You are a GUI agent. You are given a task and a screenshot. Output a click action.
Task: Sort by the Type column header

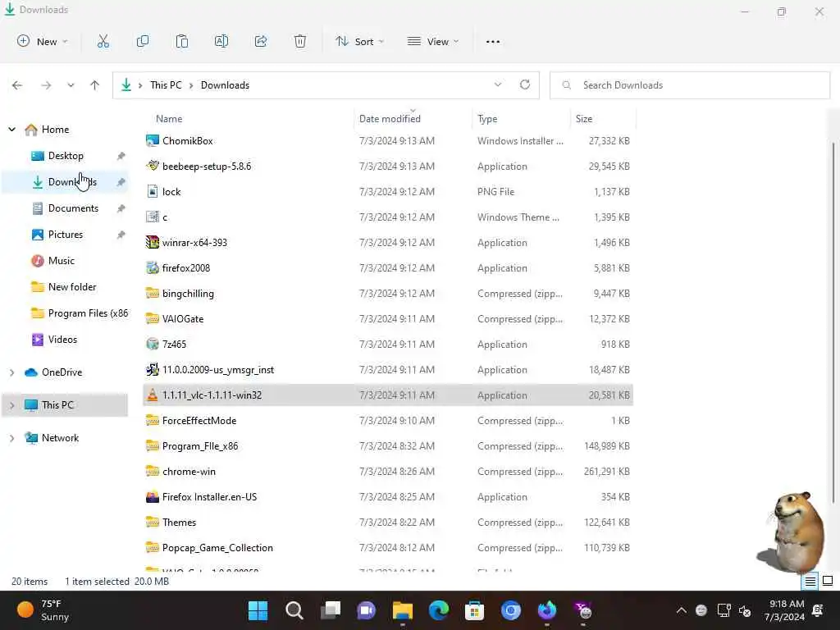pos(487,119)
